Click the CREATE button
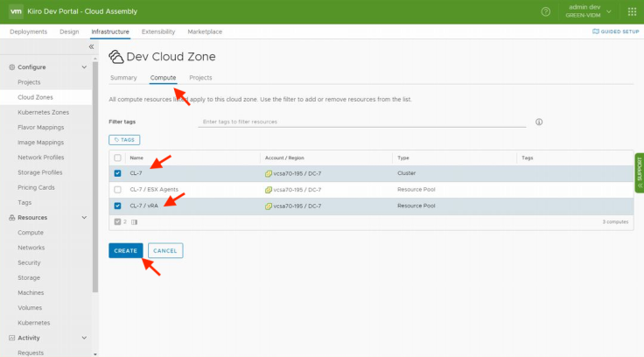The height and width of the screenshot is (357, 644). (126, 250)
